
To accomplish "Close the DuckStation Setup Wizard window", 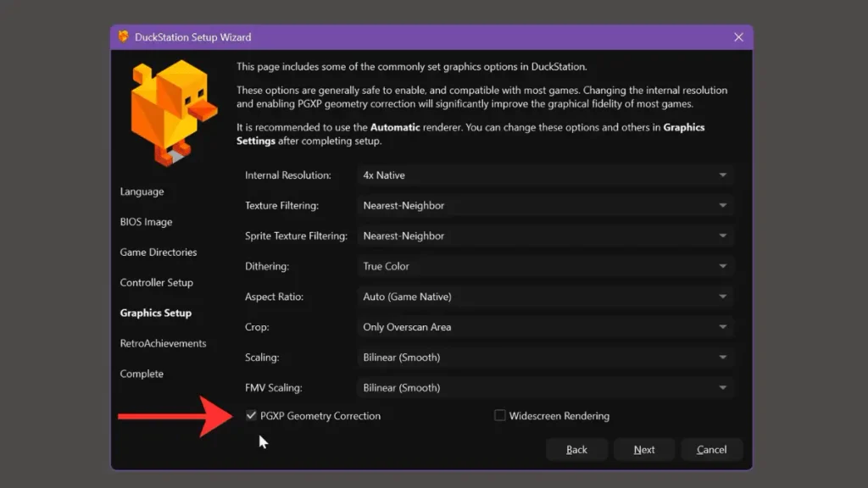I will click(738, 37).
